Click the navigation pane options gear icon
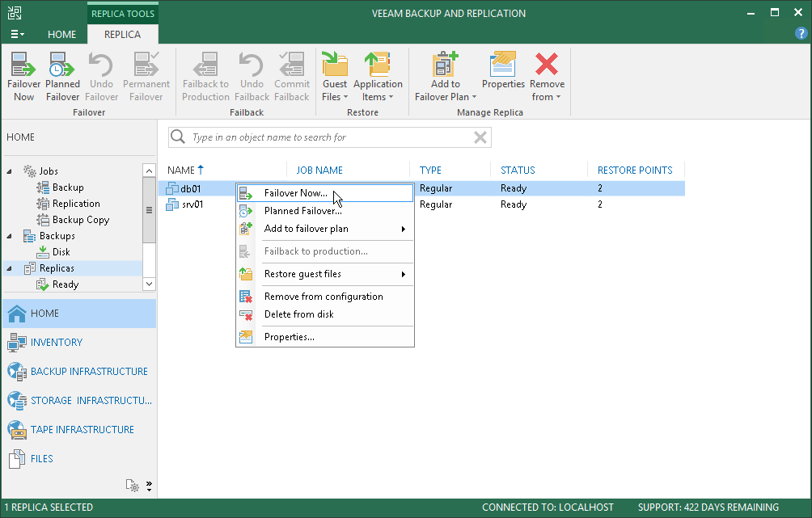This screenshot has width=812, height=518. pos(132,486)
